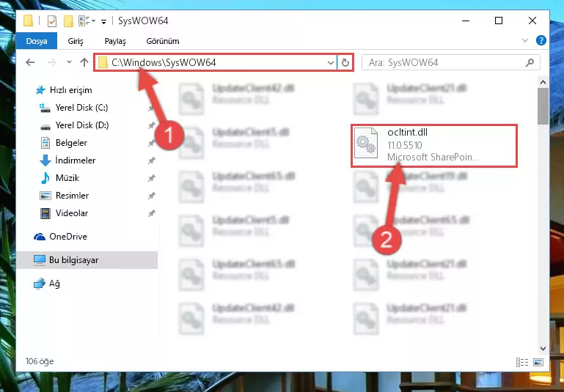Click the pin icon next to Videolar
The height and width of the screenshot is (392, 564).
[x=151, y=213]
